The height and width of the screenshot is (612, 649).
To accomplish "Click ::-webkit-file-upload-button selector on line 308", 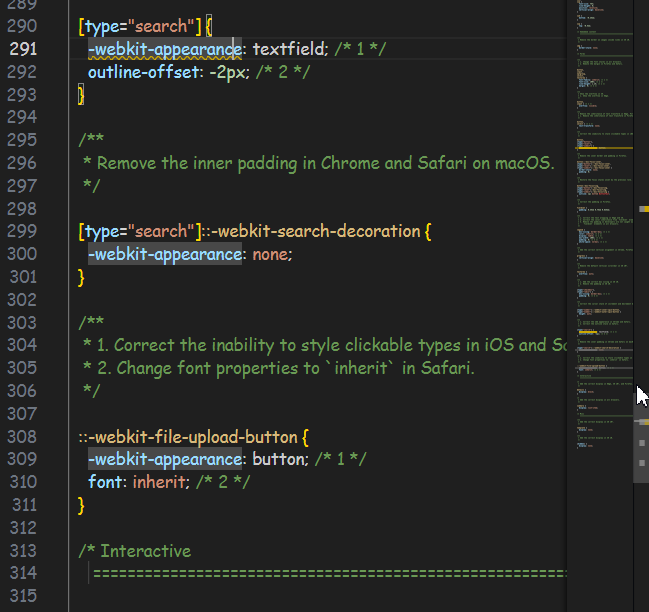I will tap(188, 437).
